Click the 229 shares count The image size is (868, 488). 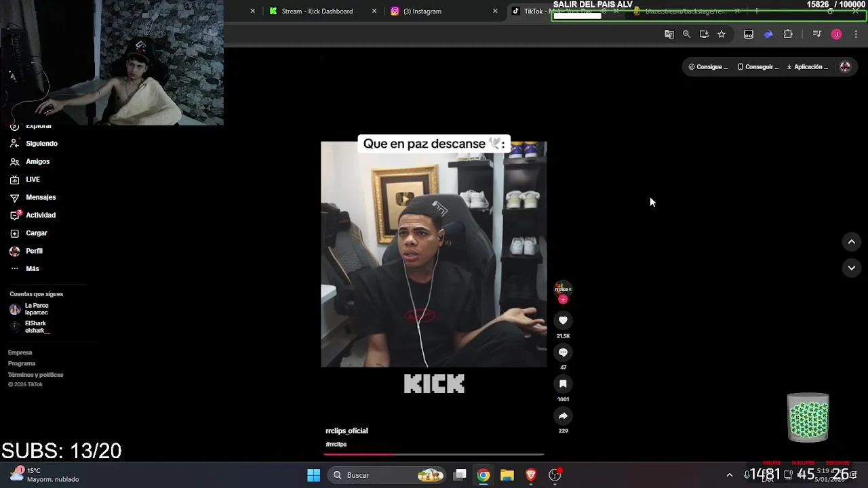point(563,431)
